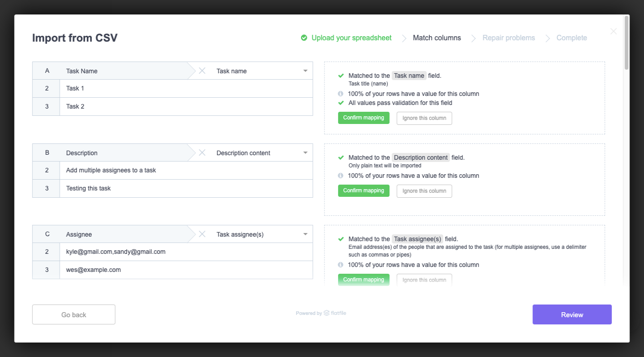Image resolution: width=644 pixels, height=357 pixels.
Task: Click the checkmark beside Task assignee(s) match
Action: [341, 239]
